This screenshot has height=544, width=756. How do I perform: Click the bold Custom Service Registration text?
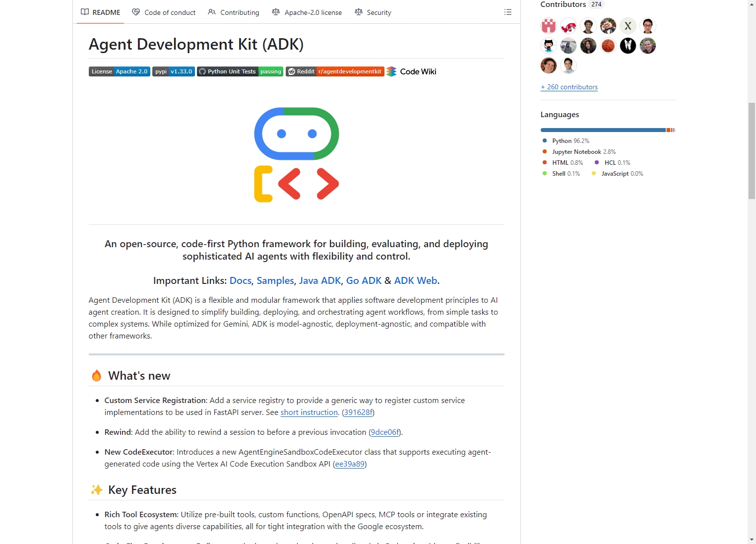pos(155,401)
